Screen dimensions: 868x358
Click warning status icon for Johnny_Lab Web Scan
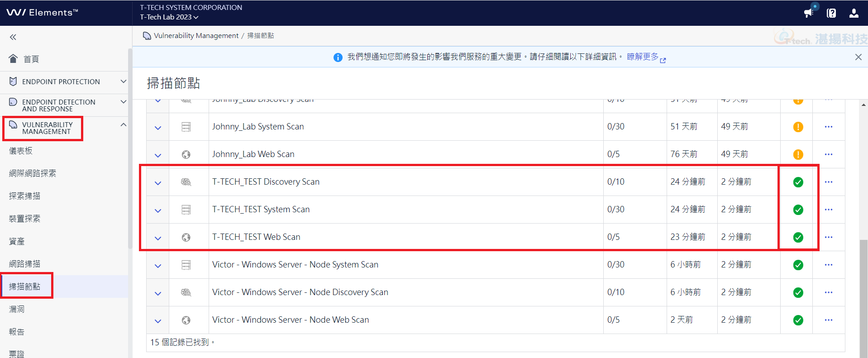(798, 155)
